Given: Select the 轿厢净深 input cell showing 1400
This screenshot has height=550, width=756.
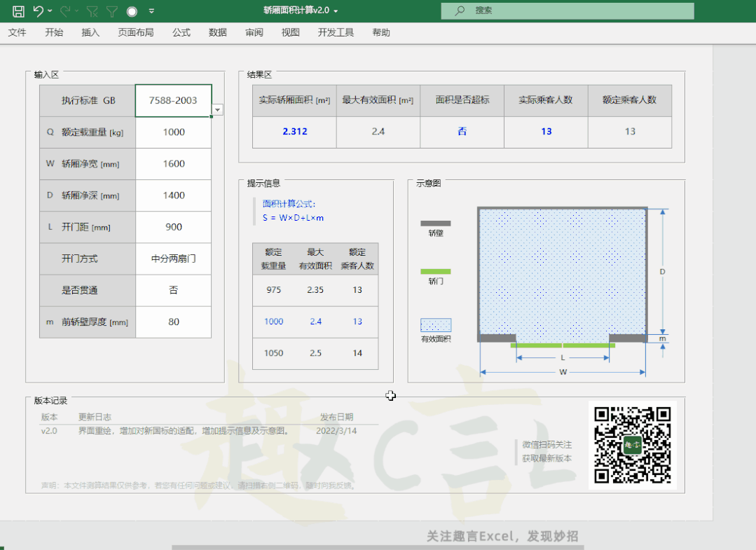Looking at the screenshot, I should 174,195.
